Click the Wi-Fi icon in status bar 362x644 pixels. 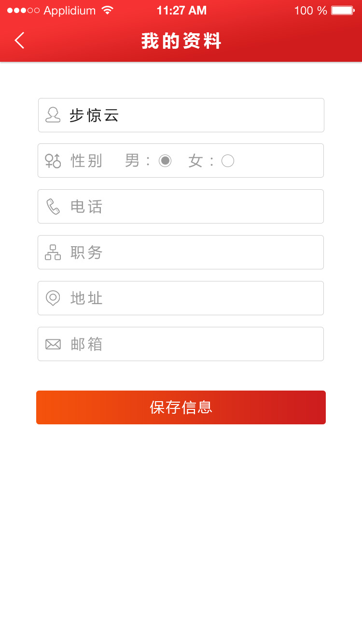[x=107, y=10]
